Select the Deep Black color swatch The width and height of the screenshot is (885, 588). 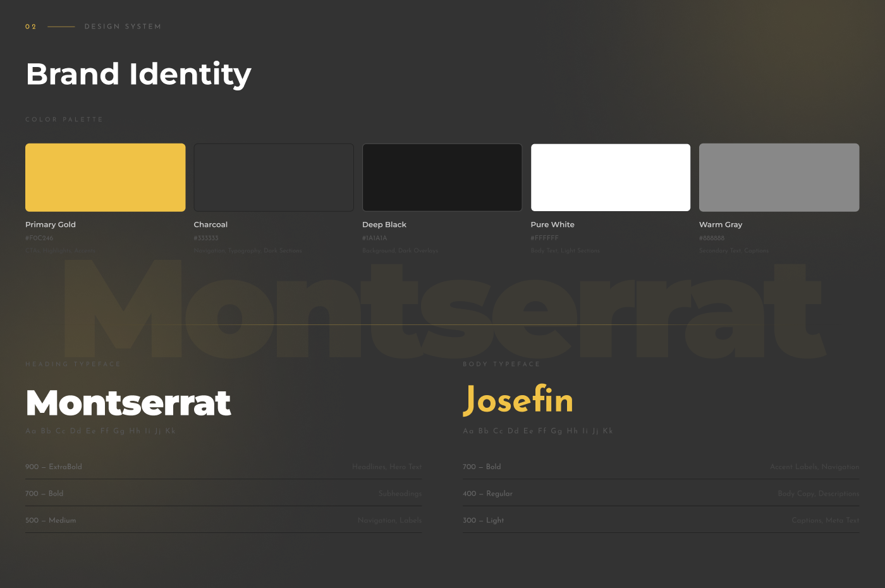[442, 178]
